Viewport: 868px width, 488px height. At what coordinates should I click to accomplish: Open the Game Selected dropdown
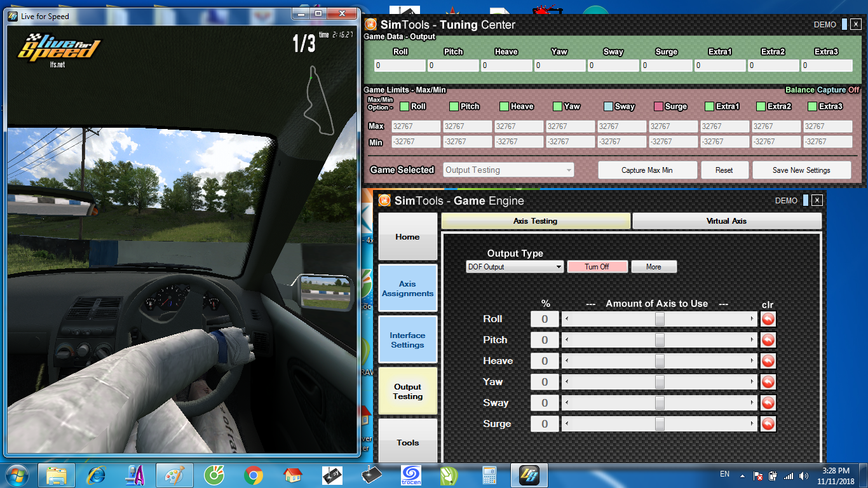(x=508, y=170)
